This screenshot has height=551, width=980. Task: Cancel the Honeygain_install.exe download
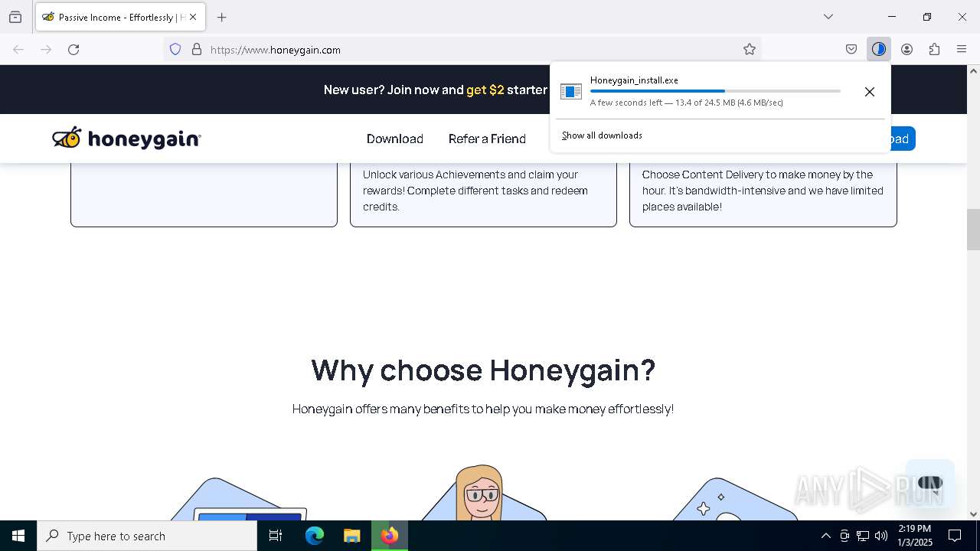coord(870,92)
